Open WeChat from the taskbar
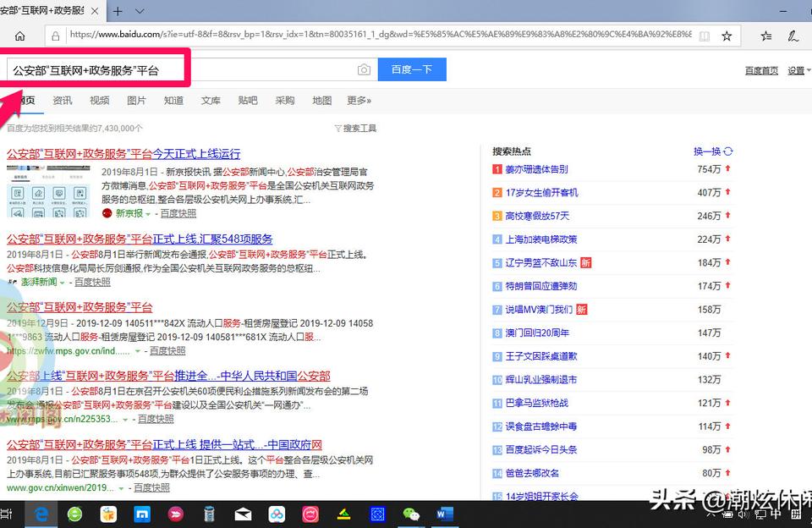This screenshot has height=528, width=812. click(411, 514)
